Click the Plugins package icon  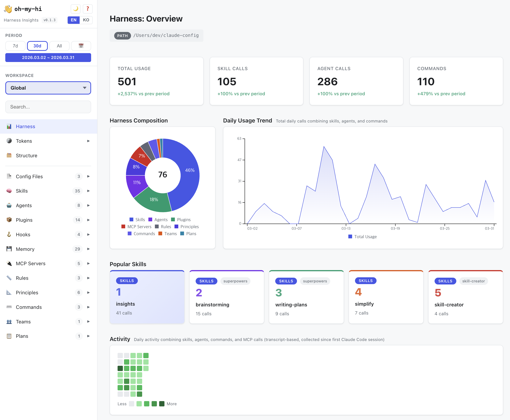tap(9, 220)
